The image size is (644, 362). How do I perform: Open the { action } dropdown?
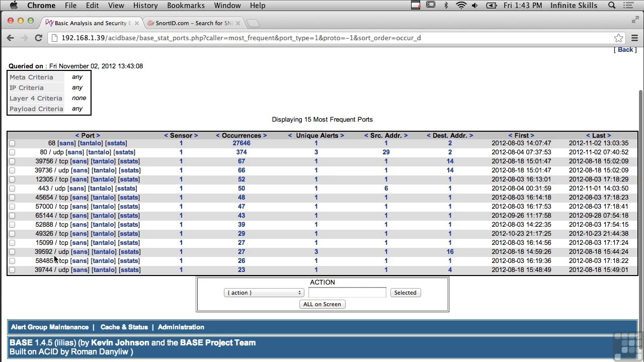click(264, 293)
